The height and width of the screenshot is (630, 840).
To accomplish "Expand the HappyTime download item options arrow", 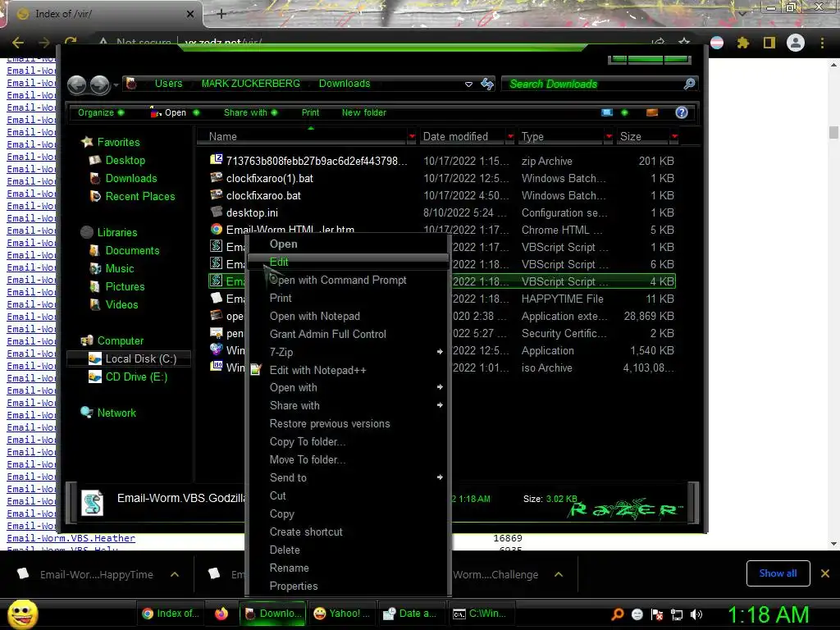I will click(x=174, y=574).
